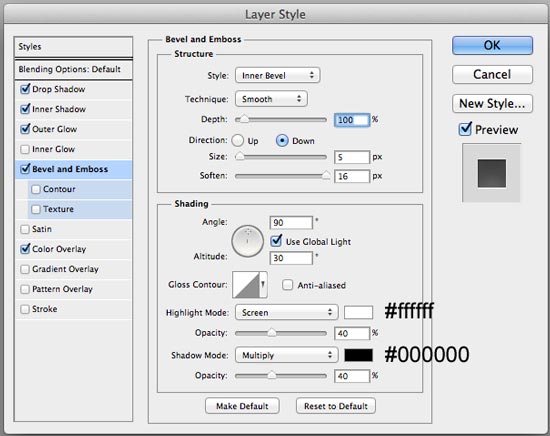Viewport: 550px width, 436px height.
Task: Open the Stroke settings label
Action: (45, 309)
